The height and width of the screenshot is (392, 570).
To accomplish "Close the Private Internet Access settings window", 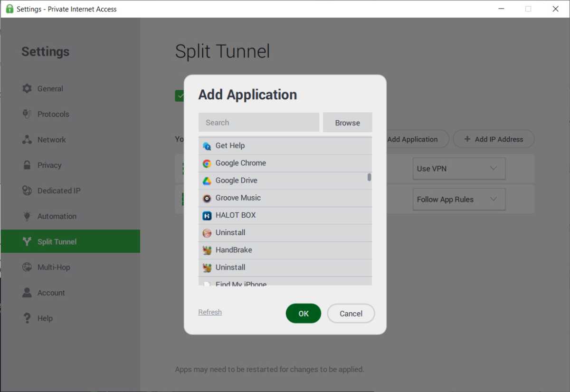I will 555,9.
